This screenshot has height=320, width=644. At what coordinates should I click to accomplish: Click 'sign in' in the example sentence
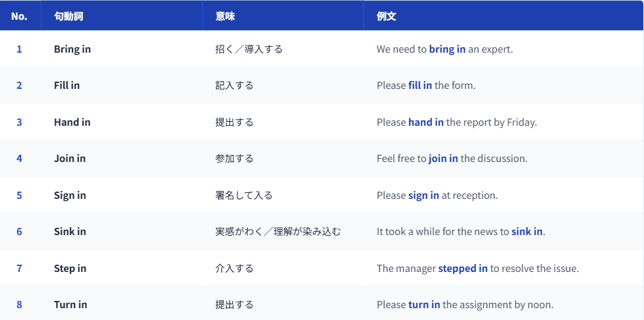click(423, 196)
